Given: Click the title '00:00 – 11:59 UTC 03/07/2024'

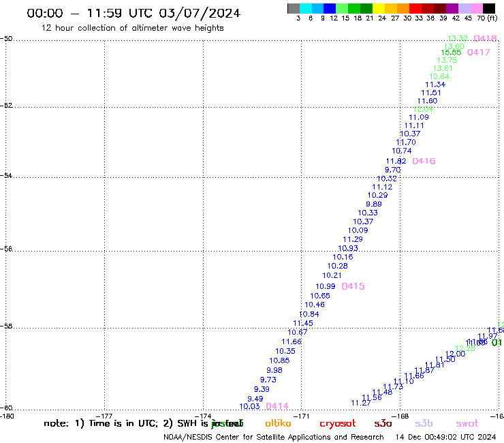Looking at the screenshot, I should pyautogui.click(x=133, y=13).
